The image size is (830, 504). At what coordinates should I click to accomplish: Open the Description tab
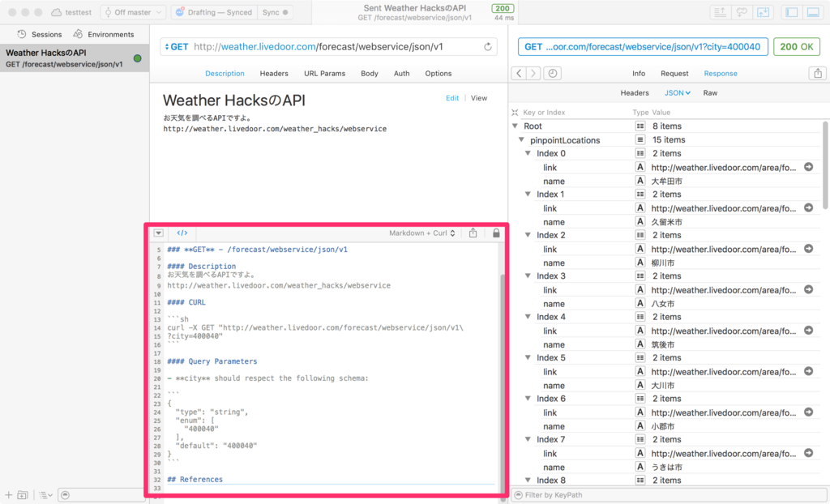pyautogui.click(x=225, y=74)
